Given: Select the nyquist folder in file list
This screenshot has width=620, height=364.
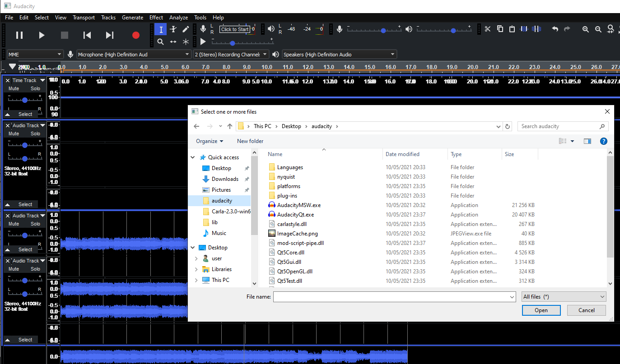Looking at the screenshot, I should 286,177.
